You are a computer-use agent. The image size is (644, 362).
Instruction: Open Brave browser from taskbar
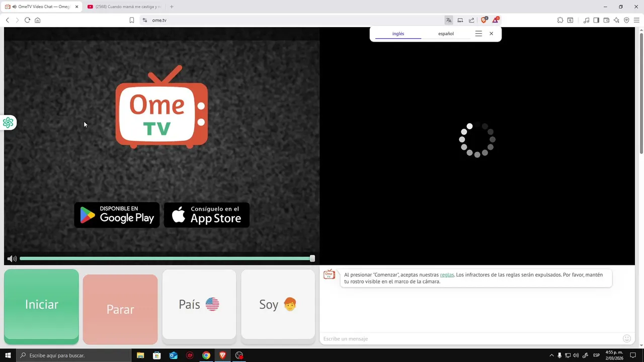tap(223, 355)
